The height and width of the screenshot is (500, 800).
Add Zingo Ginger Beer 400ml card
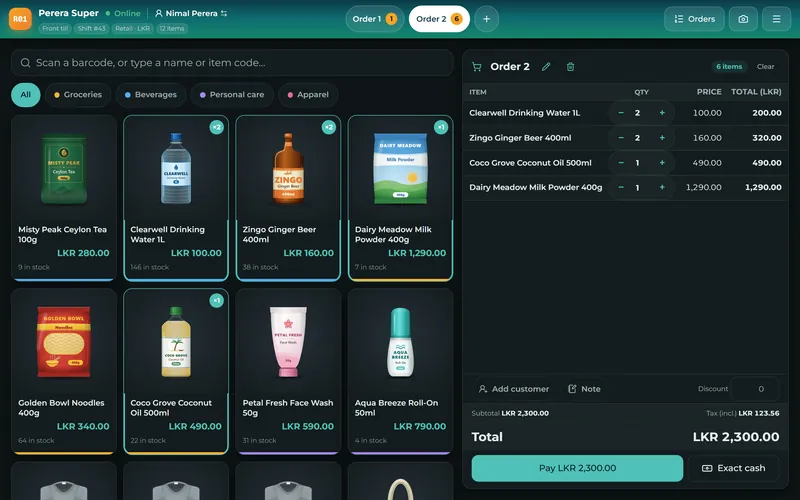288,198
